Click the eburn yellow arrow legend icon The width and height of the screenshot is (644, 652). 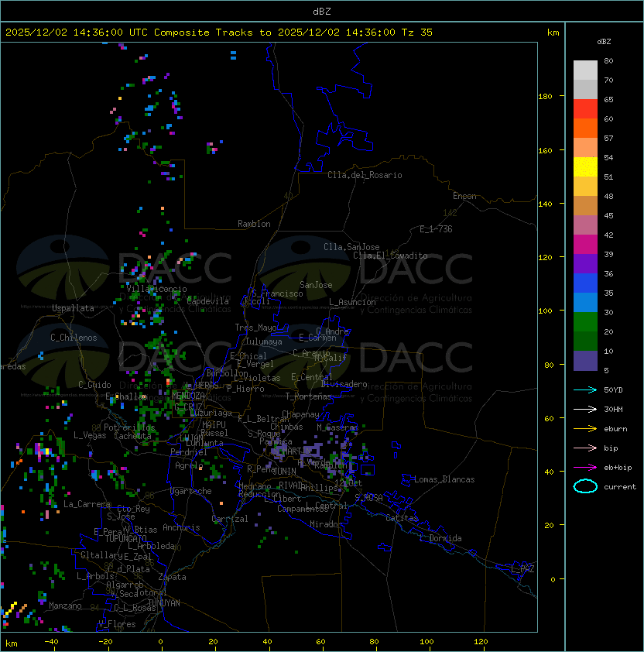[x=585, y=428]
